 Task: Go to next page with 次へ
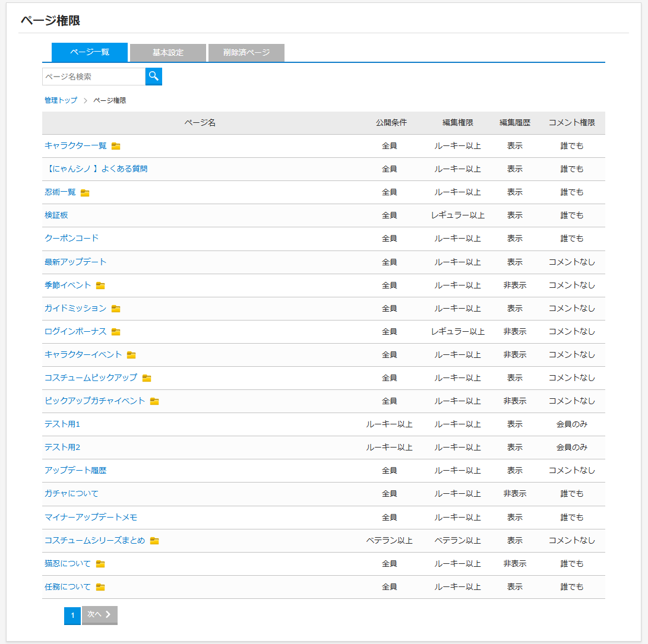pyautogui.click(x=100, y=615)
